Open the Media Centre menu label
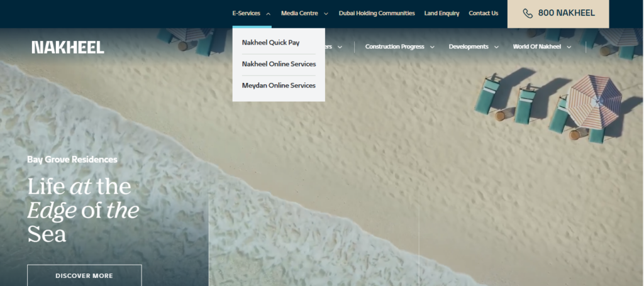Screen dimensions: 644x286 click(x=299, y=13)
